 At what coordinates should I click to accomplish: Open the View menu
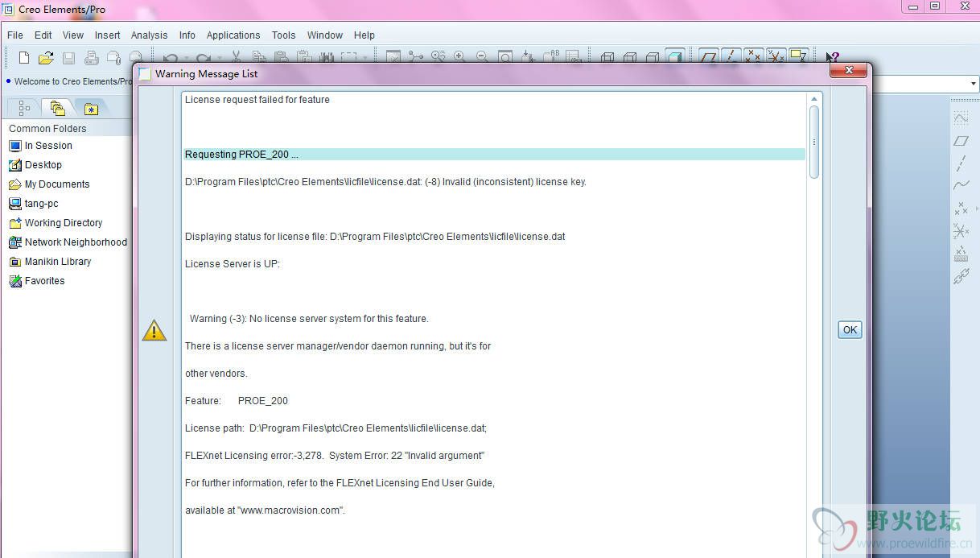coord(73,35)
